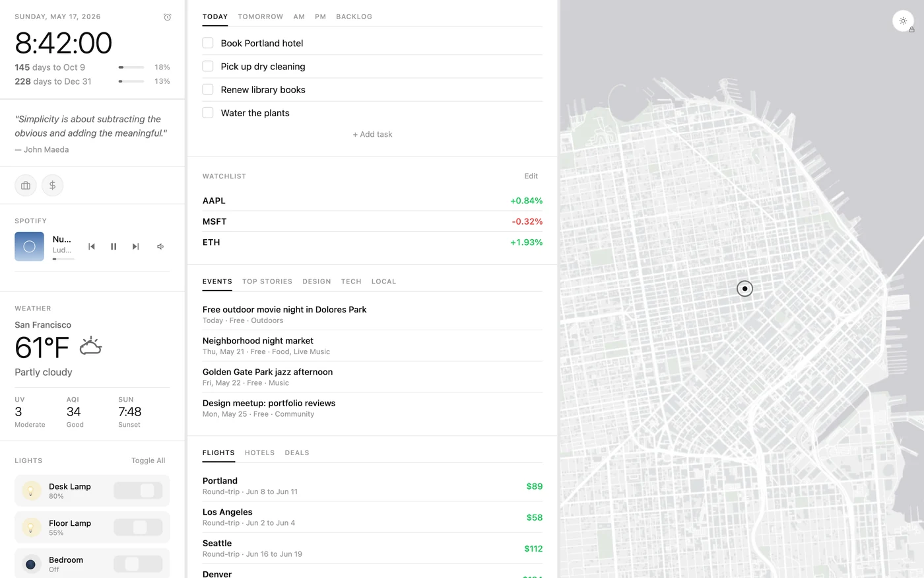Click the Spotify album art thumbnail

pos(29,246)
